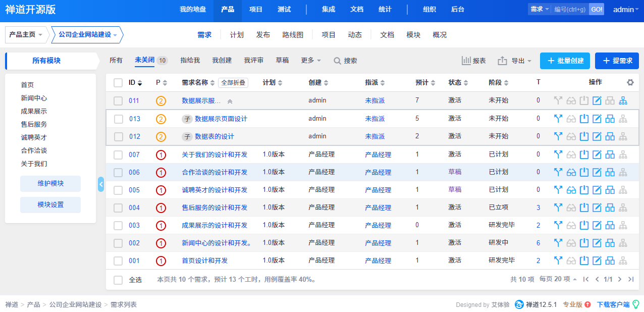Tick the checkbox for requirement 005
This screenshot has height=312, width=644.
[x=118, y=190]
